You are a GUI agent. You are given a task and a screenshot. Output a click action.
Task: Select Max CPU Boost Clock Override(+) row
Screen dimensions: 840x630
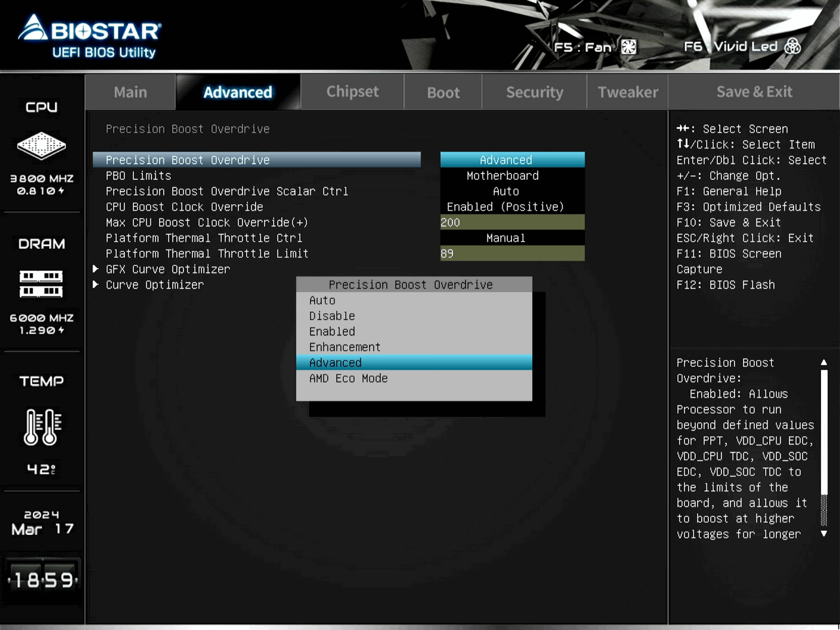coord(207,222)
